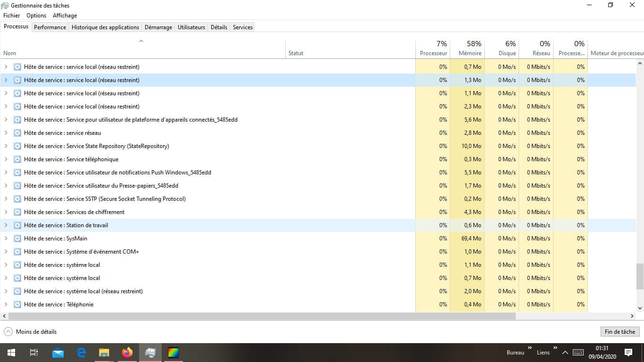
Task: Open Microsoft Edge from taskbar
Action: coord(81,353)
